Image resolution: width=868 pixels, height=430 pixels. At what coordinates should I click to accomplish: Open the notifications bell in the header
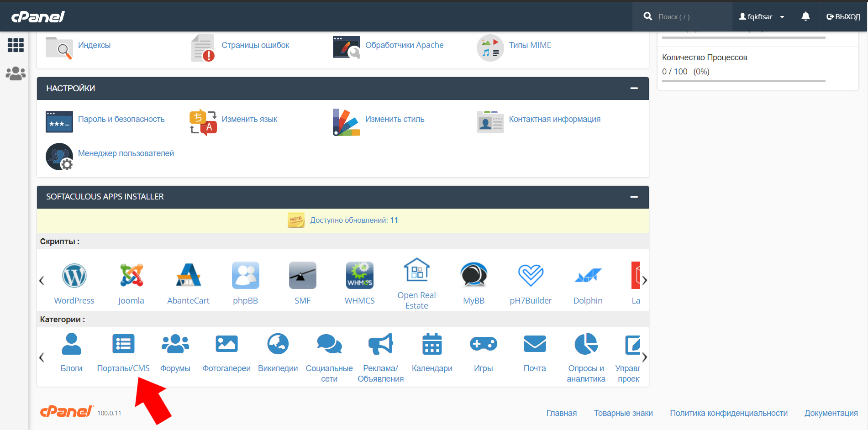[806, 16]
